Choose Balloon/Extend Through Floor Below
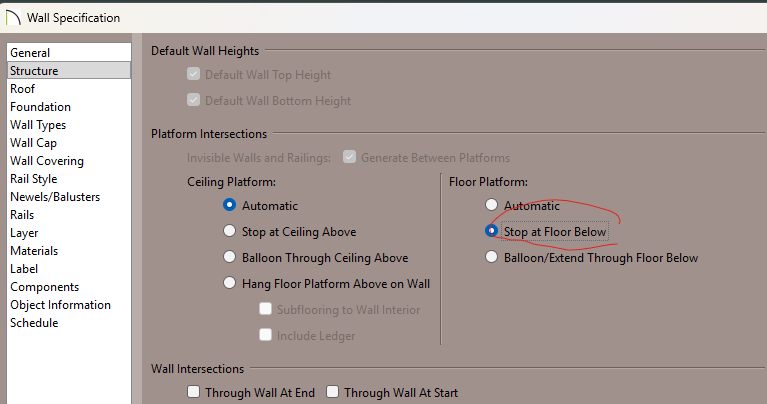Image resolution: width=767 pixels, height=404 pixels. 491,257
